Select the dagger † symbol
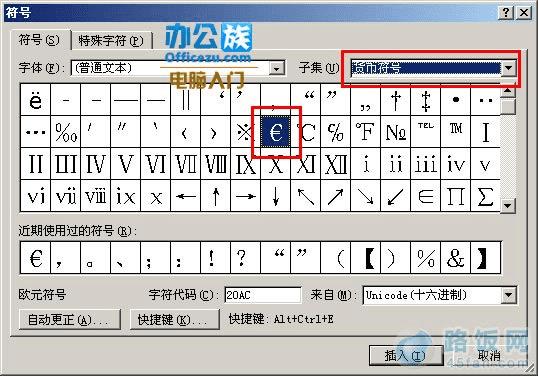 point(396,100)
